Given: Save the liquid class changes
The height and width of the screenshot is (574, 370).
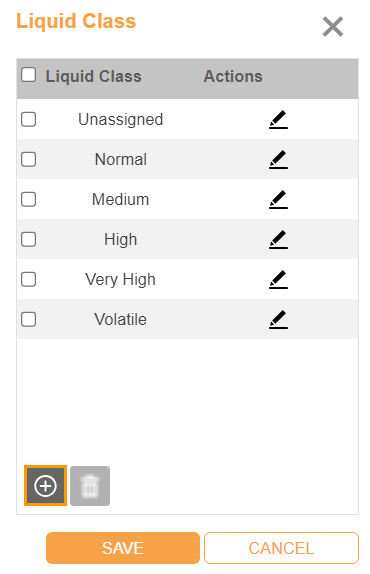Looking at the screenshot, I should [x=123, y=548].
